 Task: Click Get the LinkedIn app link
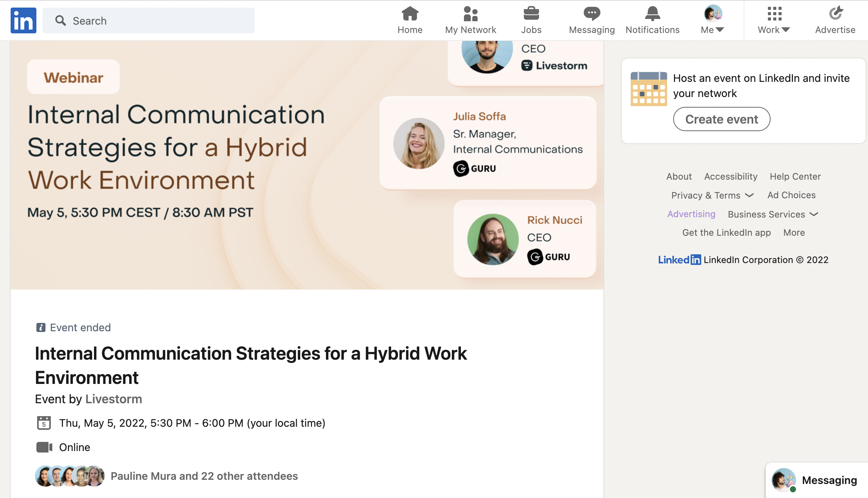(727, 232)
